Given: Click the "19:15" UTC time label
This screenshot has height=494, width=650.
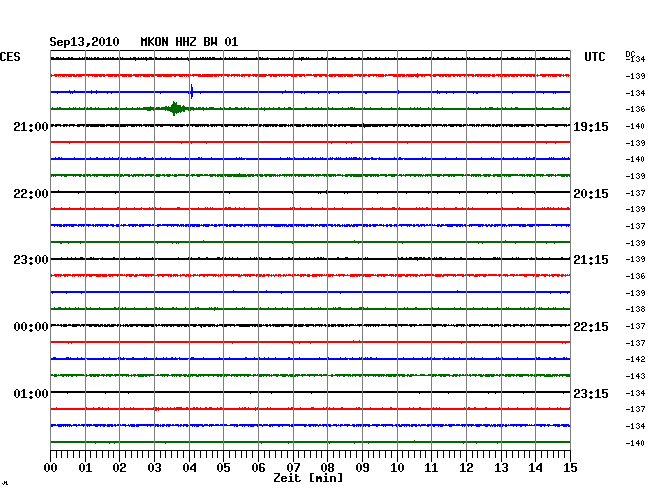Looking at the screenshot, I should coord(591,127).
